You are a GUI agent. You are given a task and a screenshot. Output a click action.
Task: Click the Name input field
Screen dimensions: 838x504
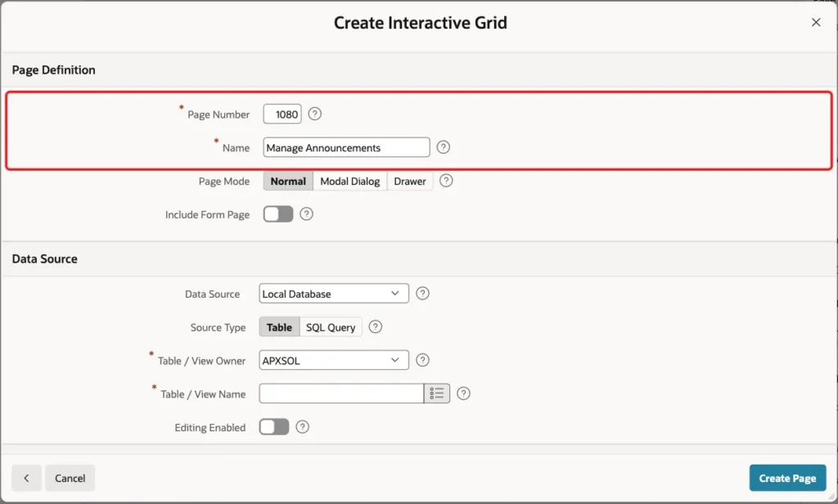[346, 147]
